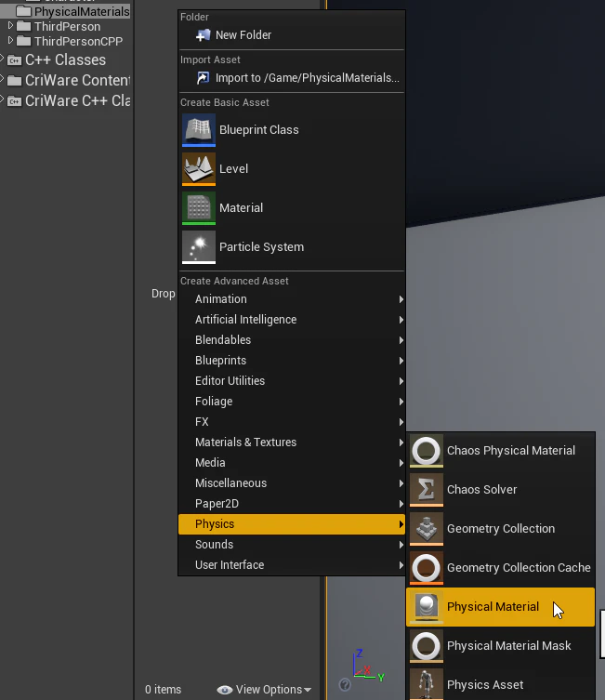Create a Chaos Solver asset
This screenshot has width=605, height=700.
click(500, 490)
